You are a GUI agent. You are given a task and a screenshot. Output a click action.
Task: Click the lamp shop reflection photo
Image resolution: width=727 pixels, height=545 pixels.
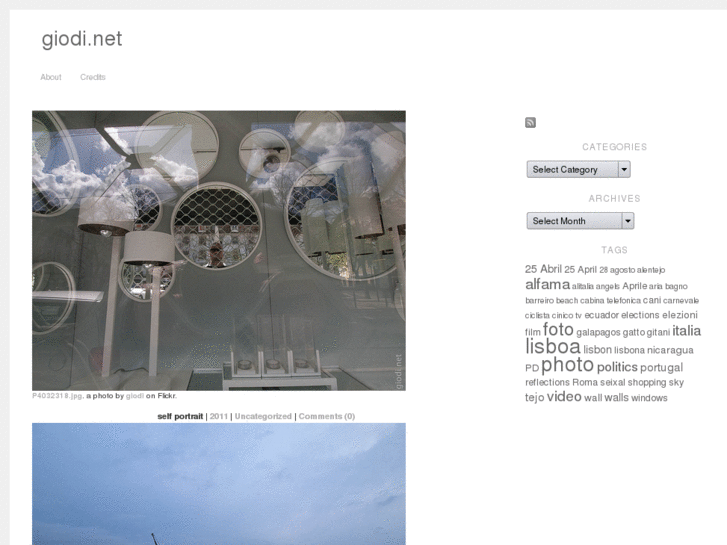(x=219, y=250)
